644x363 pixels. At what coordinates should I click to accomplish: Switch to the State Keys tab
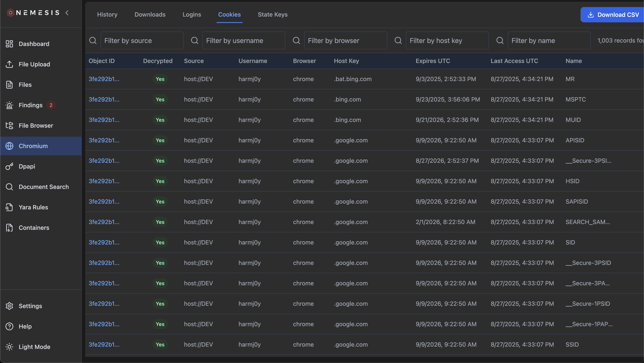(x=273, y=14)
